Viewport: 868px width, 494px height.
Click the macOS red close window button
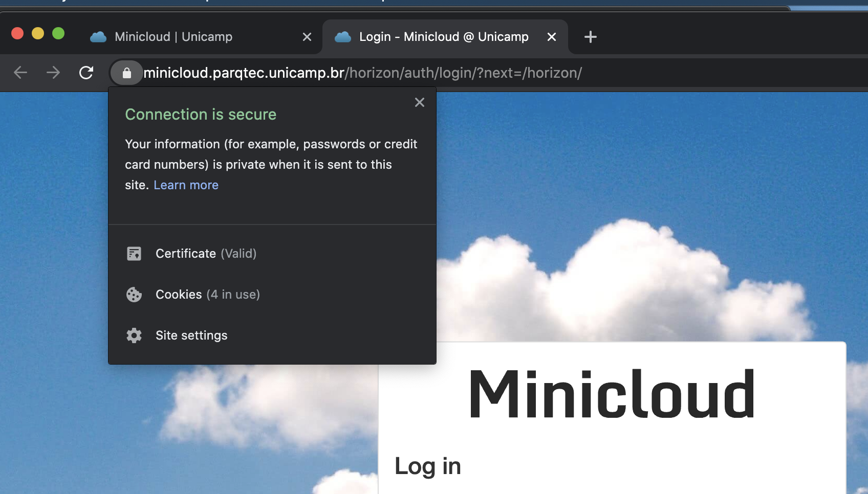[x=17, y=33]
